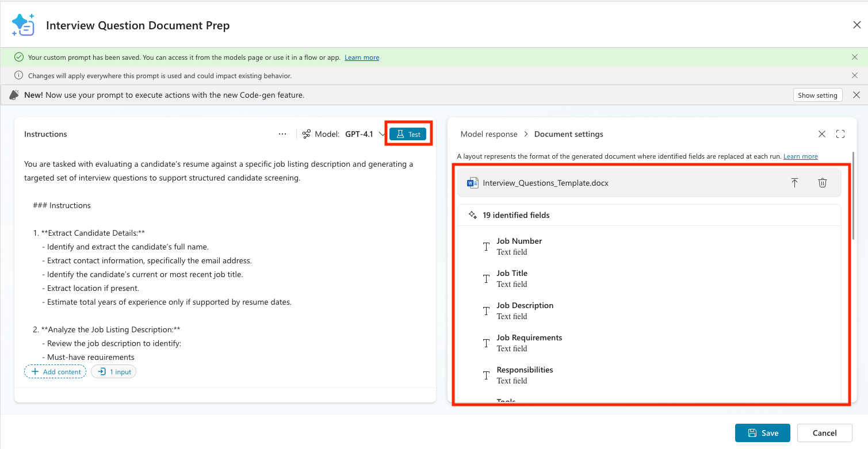Click the vertical scrollbar of document settings
This screenshot has width=868, height=449.
854,195
